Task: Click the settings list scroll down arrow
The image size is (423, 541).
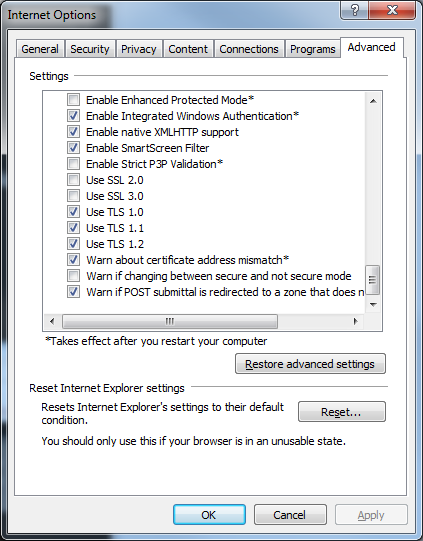Action: [x=373, y=304]
